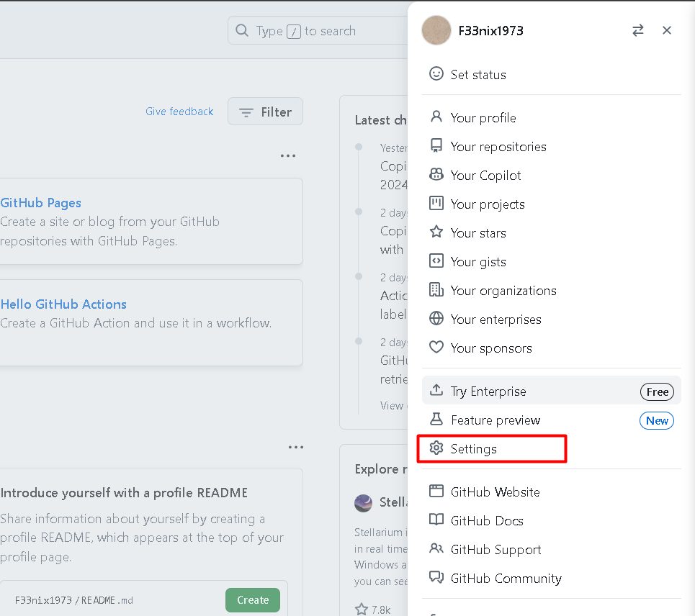Click the Copilot icon in the menu

coord(436,174)
